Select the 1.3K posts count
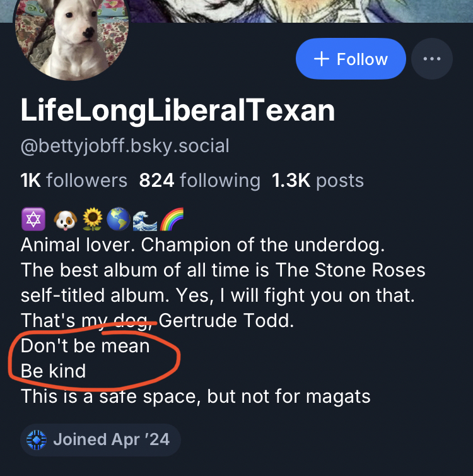Screen dimensions: 473x476 click(x=317, y=181)
